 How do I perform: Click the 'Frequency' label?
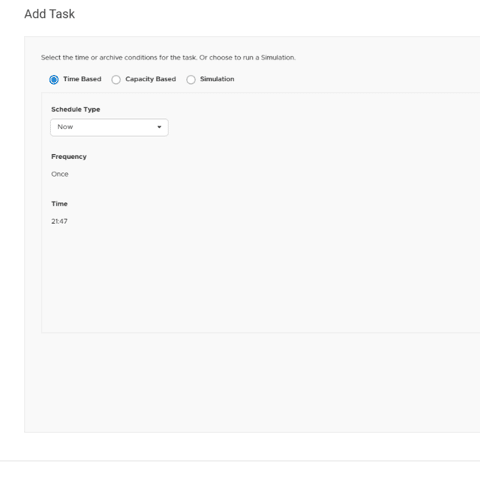point(69,157)
